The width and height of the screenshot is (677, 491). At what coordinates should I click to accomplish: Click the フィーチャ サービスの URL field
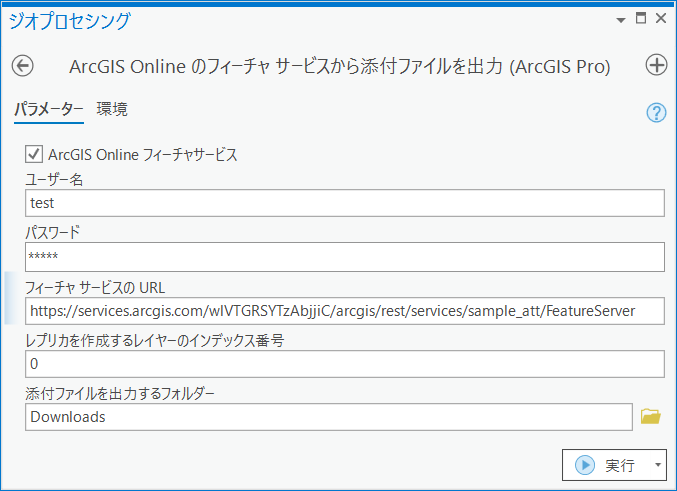pos(345,311)
